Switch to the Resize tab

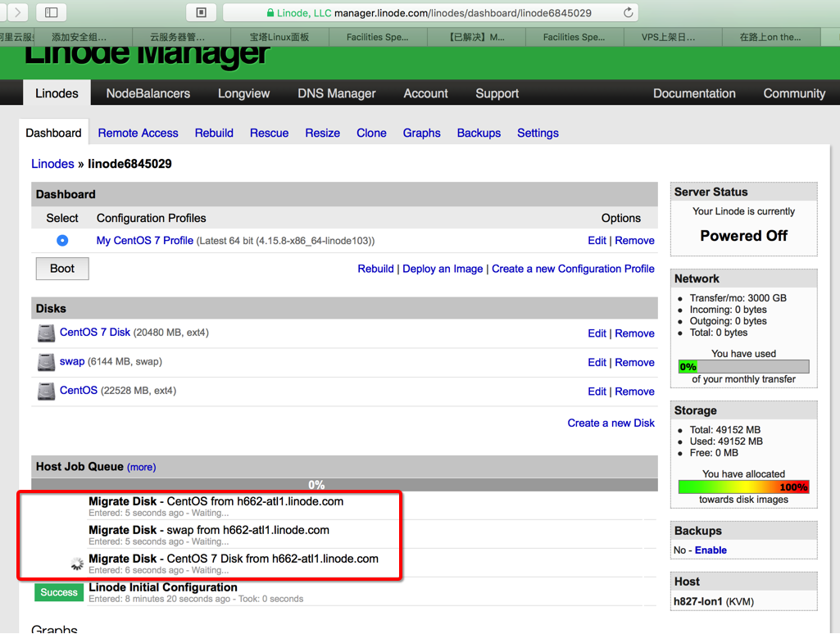coord(323,133)
